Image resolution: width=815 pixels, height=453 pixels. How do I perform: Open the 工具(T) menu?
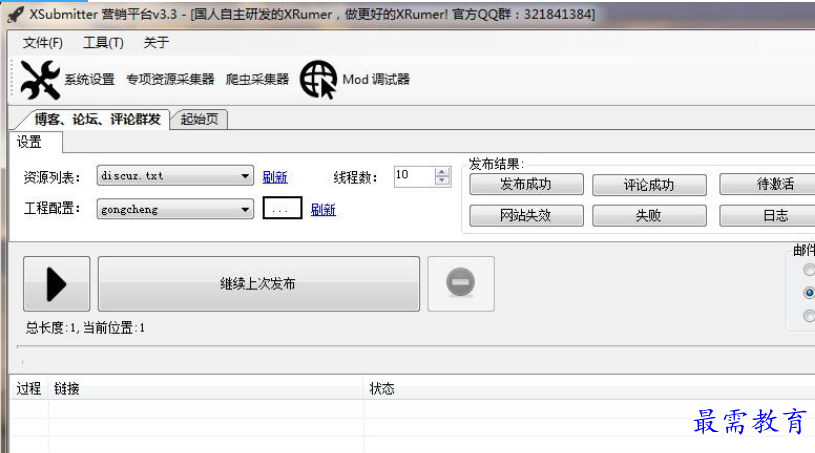[103, 43]
